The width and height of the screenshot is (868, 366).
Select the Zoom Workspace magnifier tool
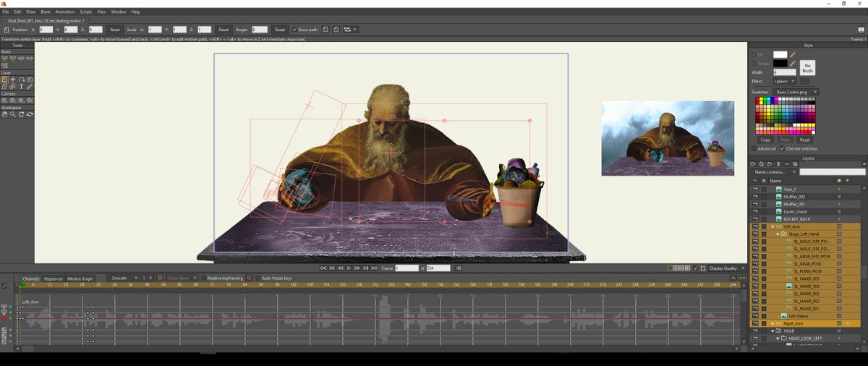coord(13,114)
